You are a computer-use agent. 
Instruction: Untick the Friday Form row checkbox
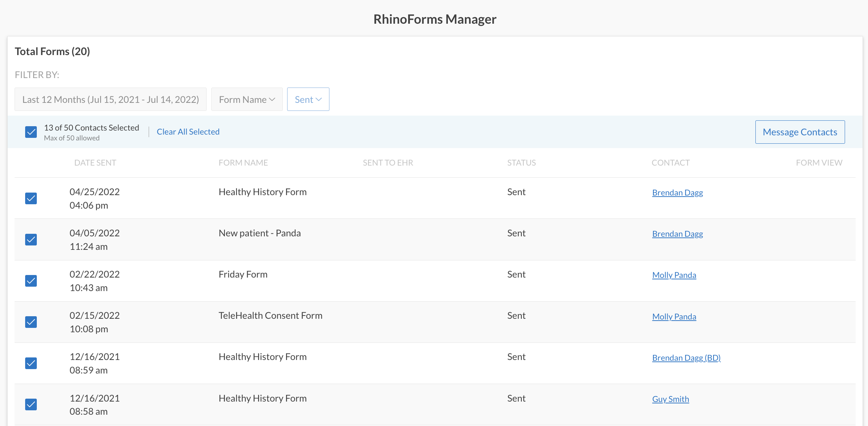pyautogui.click(x=31, y=281)
